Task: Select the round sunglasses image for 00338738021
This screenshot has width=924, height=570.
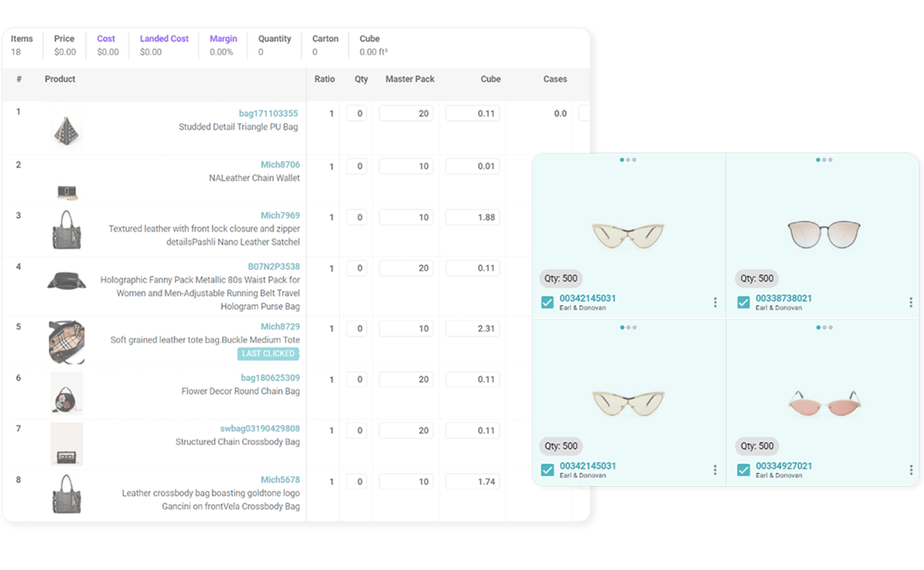Action: tap(823, 233)
